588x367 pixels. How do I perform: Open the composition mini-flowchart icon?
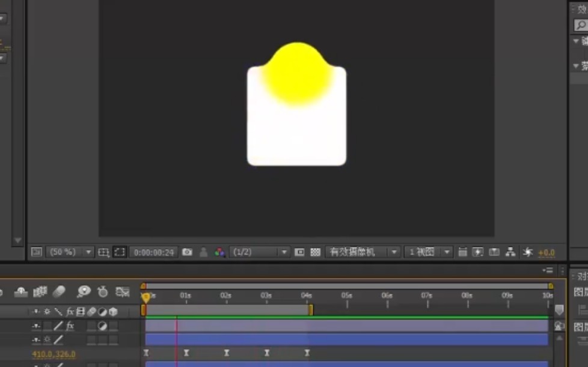(510, 252)
